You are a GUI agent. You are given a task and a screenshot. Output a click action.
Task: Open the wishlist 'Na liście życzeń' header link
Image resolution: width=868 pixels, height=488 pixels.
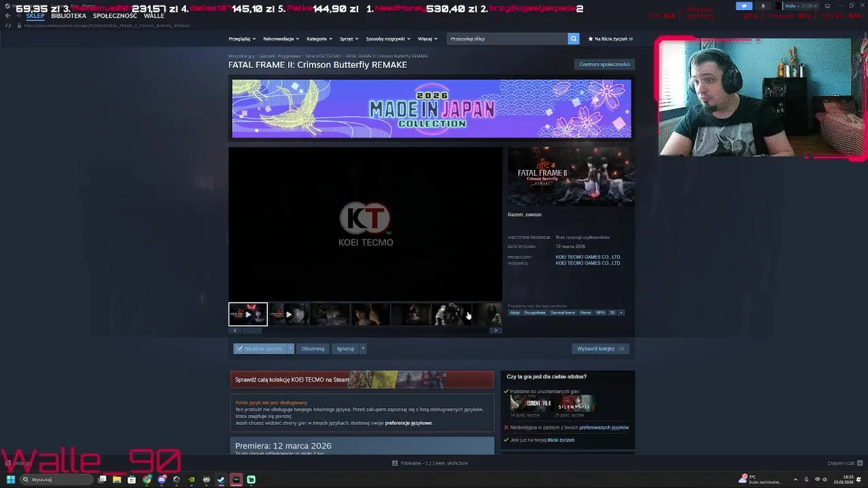click(x=610, y=39)
